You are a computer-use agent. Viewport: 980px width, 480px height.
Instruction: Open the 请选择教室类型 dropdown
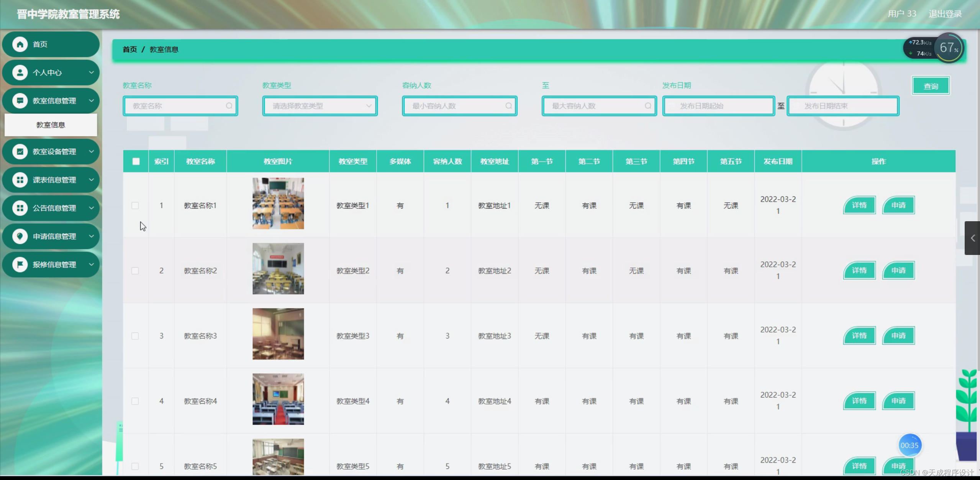pyautogui.click(x=320, y=106)
